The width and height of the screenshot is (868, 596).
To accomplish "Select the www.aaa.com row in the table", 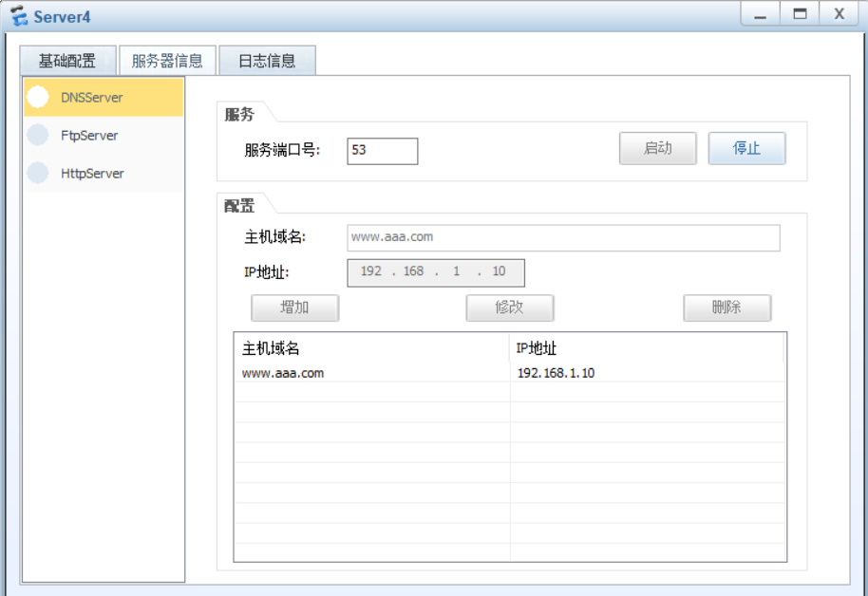I will click(380, 372).
